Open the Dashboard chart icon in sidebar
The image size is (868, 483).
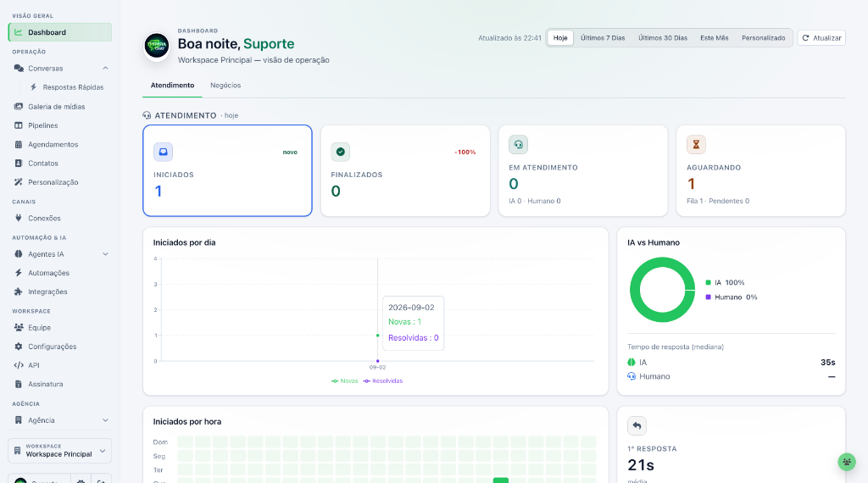pyautogui.click(x=19, y=32)
